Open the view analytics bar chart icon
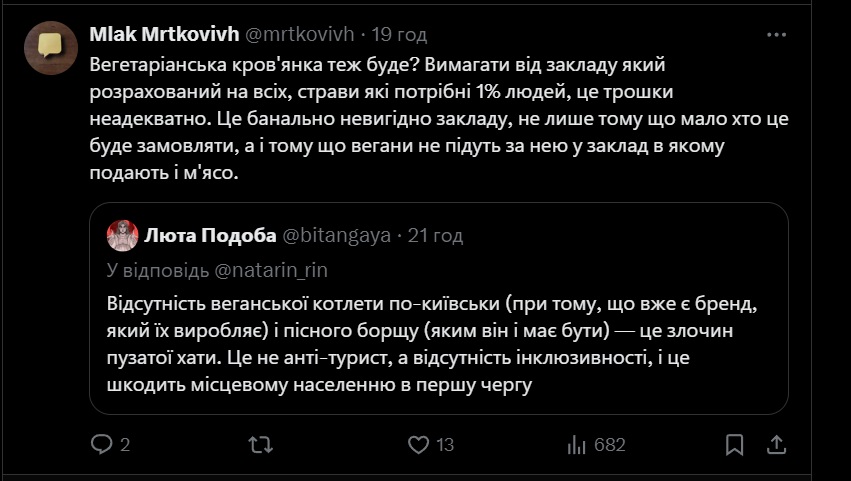 tap(576, 444)
